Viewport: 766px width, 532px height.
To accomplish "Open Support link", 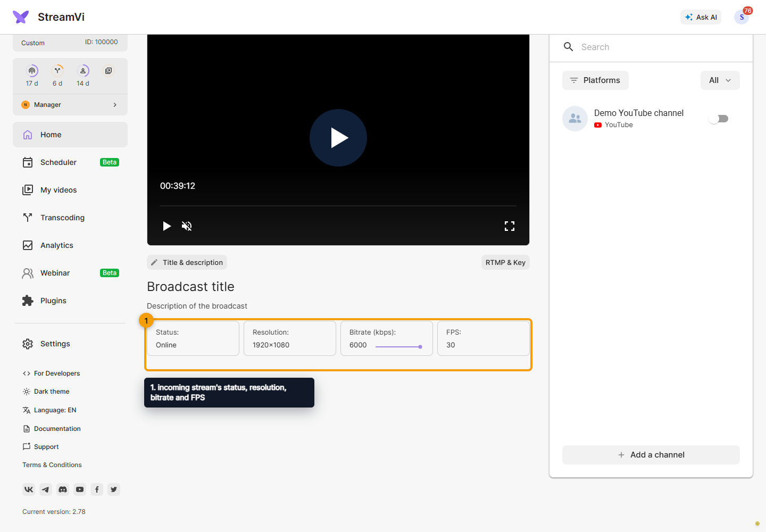I will point(40,447).
